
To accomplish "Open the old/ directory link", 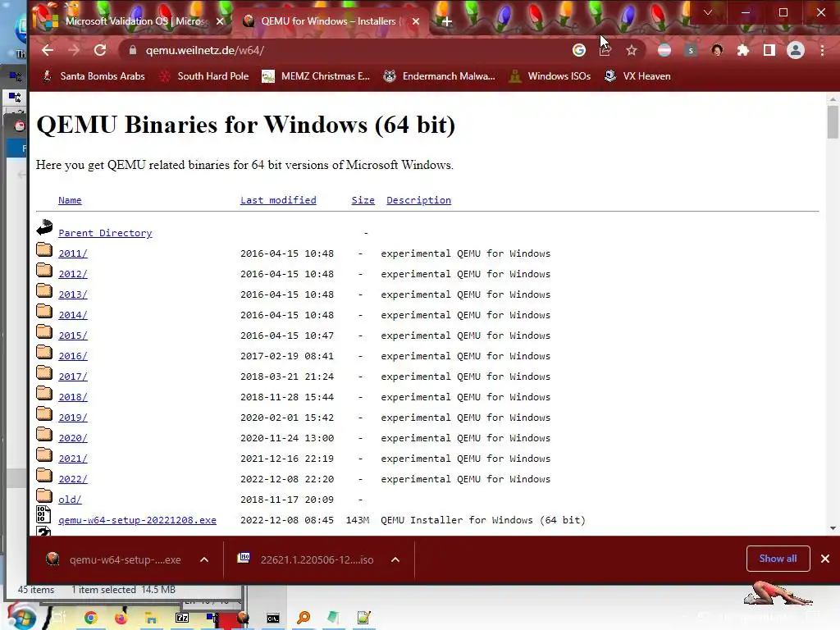I will pos(70,500).
